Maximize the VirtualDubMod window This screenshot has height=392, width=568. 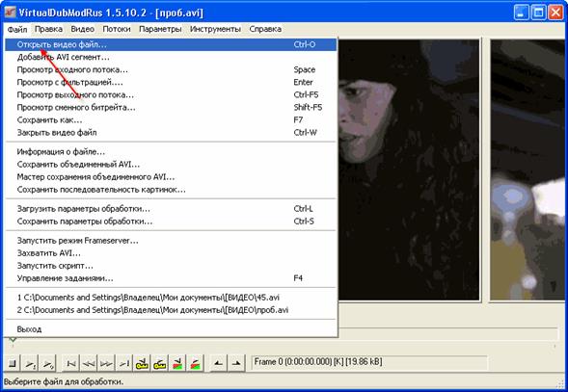539,13
